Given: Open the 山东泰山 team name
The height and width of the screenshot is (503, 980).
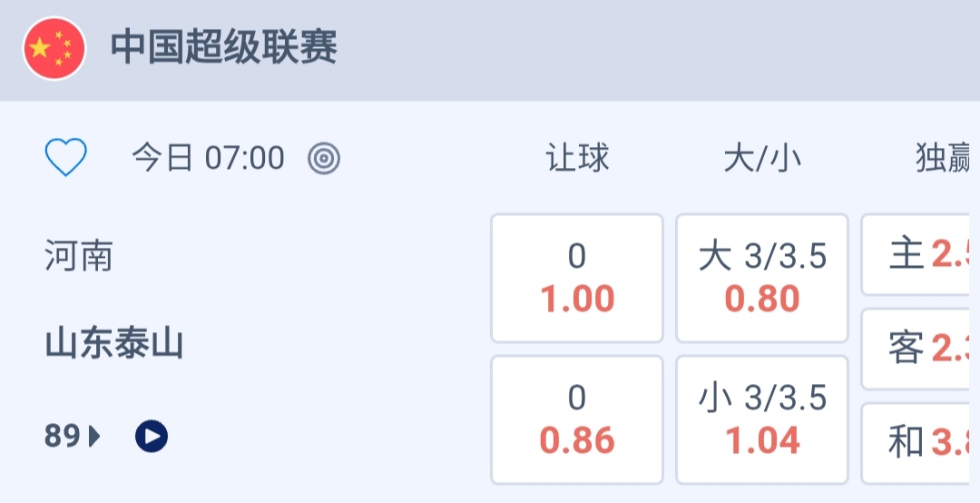Looking at the screenshot, I should [114, 345].
